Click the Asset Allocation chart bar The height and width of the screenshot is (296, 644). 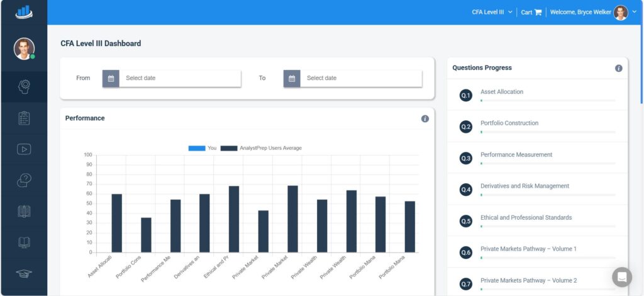coord(116,223)
